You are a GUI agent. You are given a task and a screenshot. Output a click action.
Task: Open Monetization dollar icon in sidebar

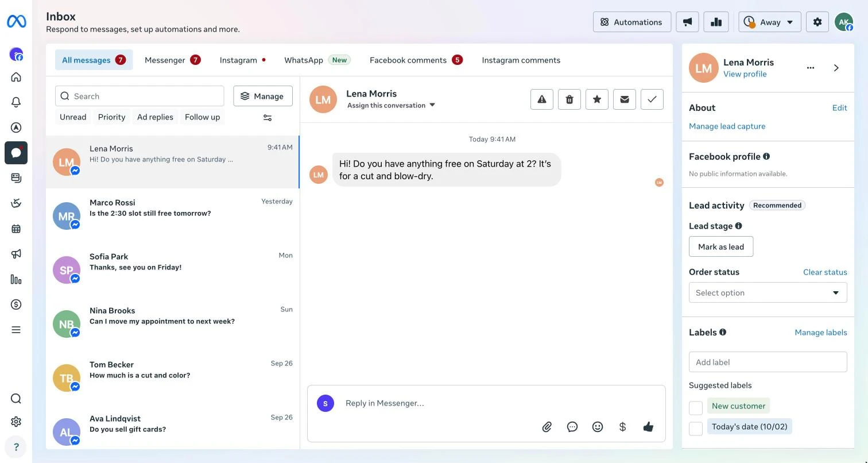point(16,304)
